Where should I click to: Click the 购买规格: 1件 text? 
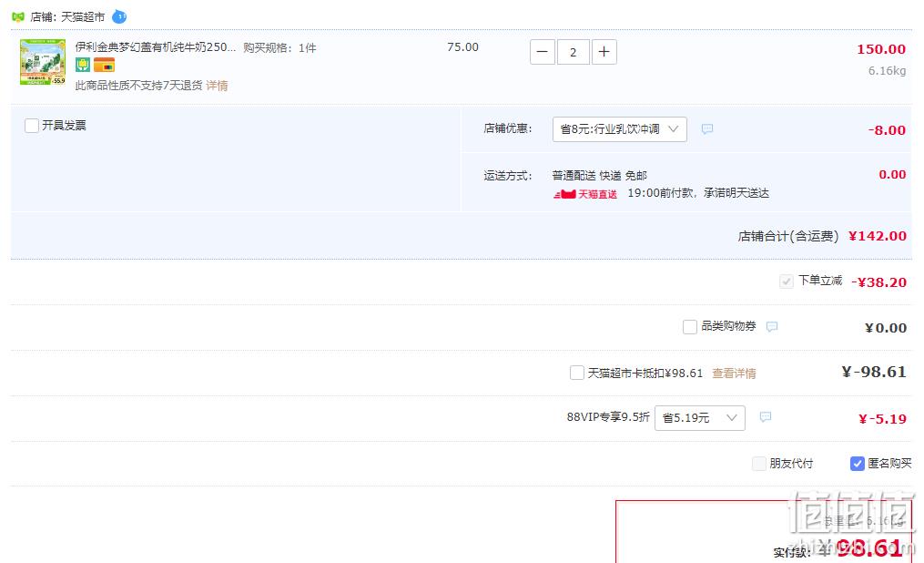279,47
